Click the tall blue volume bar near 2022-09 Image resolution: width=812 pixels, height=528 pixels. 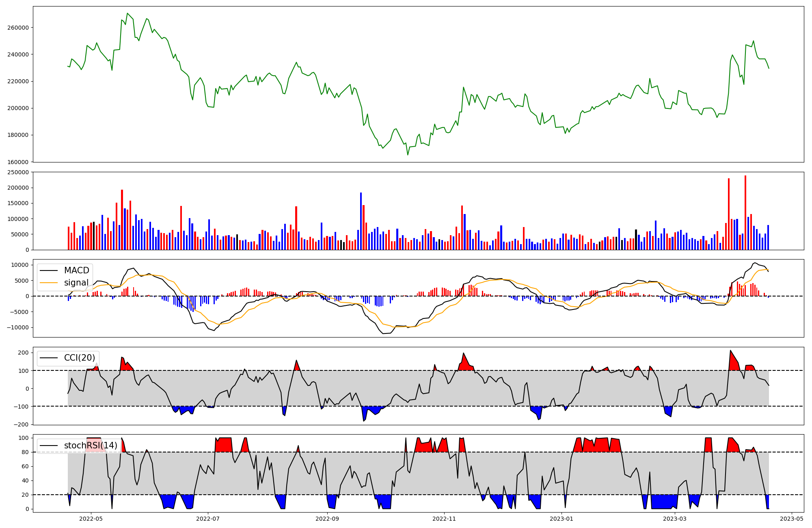pos(361,221)
